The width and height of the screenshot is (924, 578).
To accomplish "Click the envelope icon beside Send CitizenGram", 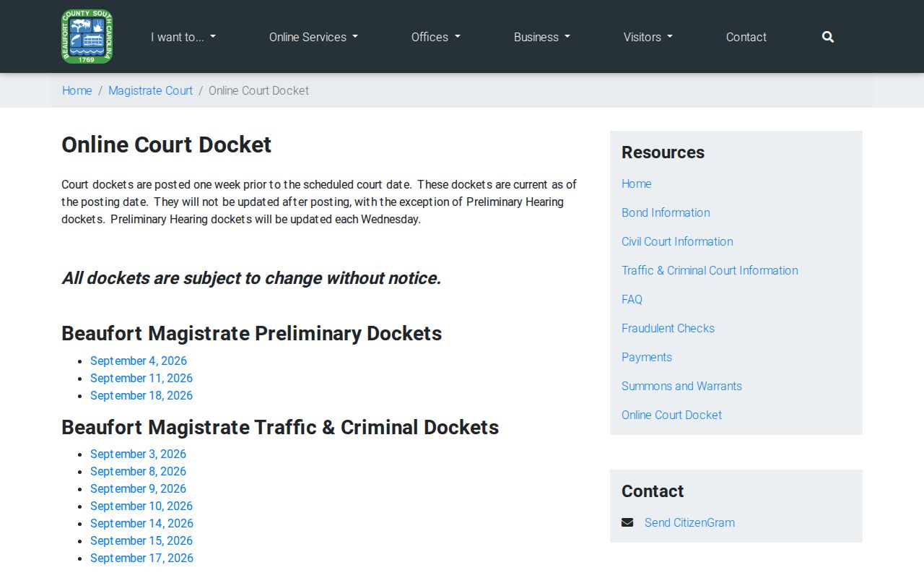I will pos(627,522).
